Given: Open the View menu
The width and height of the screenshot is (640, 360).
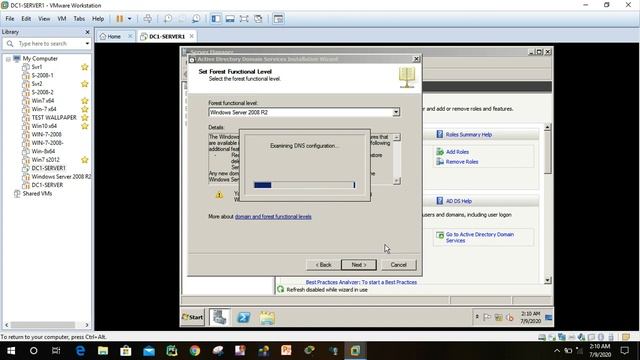Looking at the screenshot, I should 44,19.
